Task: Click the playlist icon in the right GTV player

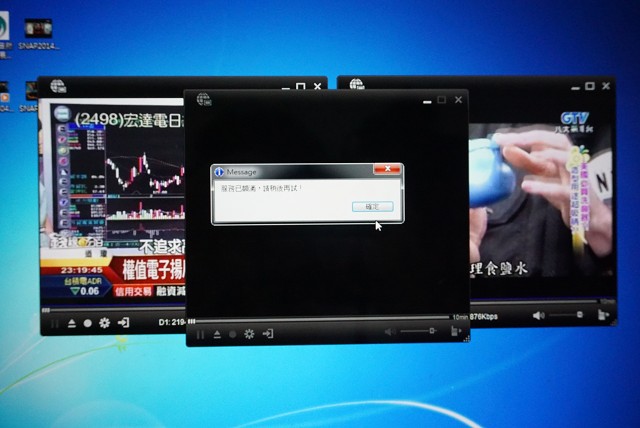Action: [603, 315]
